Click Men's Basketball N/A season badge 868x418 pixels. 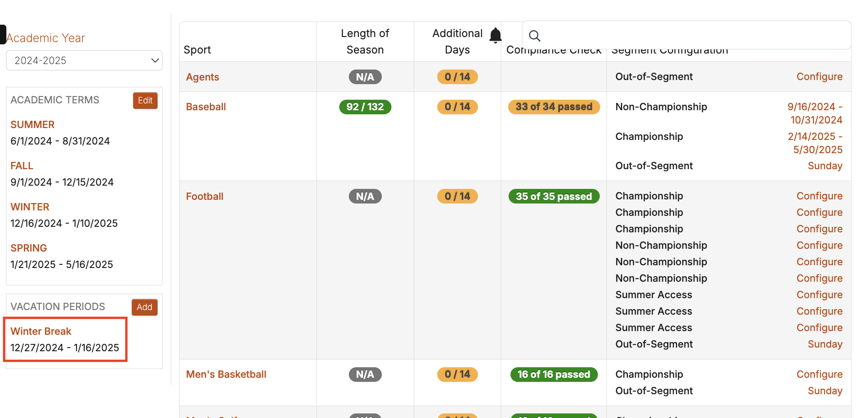(x=365, y=374)
